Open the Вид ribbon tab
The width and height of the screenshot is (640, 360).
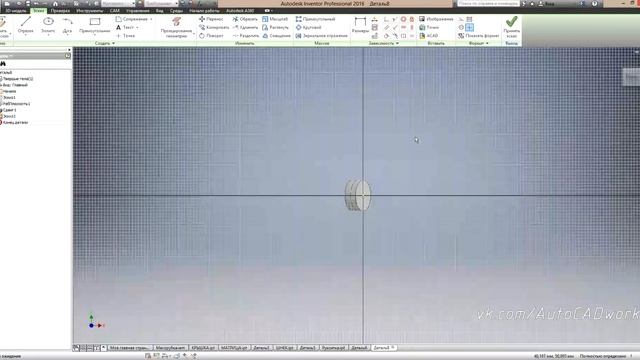160,11
